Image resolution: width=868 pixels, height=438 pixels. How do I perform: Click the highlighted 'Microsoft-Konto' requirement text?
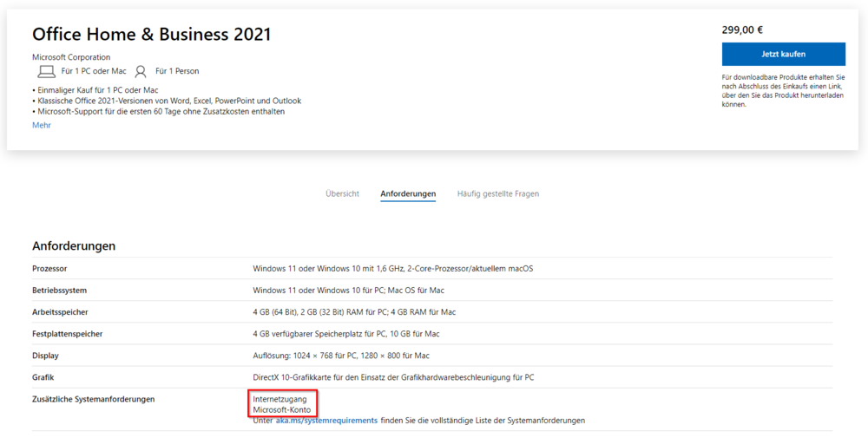(281, 409)
